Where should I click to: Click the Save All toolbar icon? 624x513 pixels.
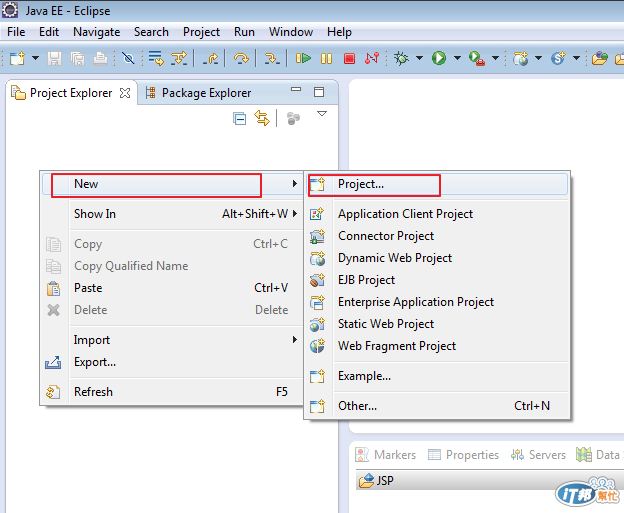[x=78, y=59]
